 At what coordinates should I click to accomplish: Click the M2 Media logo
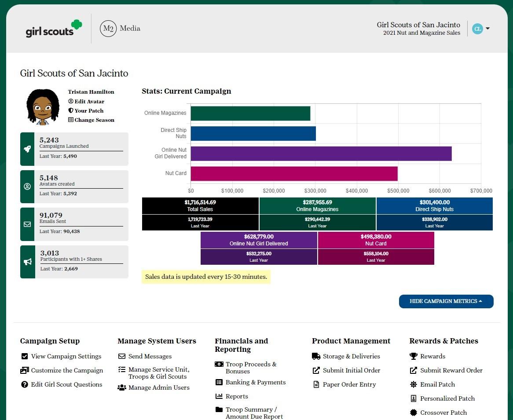click(x=120, y=29)
